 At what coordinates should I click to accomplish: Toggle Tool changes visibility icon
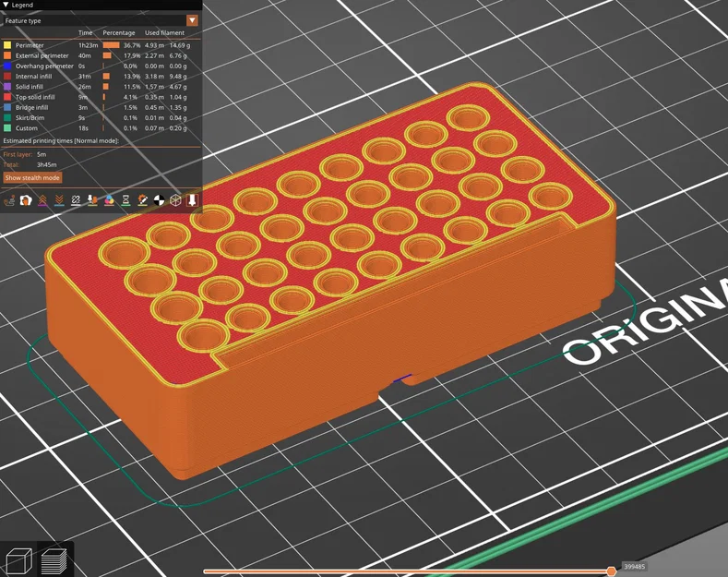point(92,200)
